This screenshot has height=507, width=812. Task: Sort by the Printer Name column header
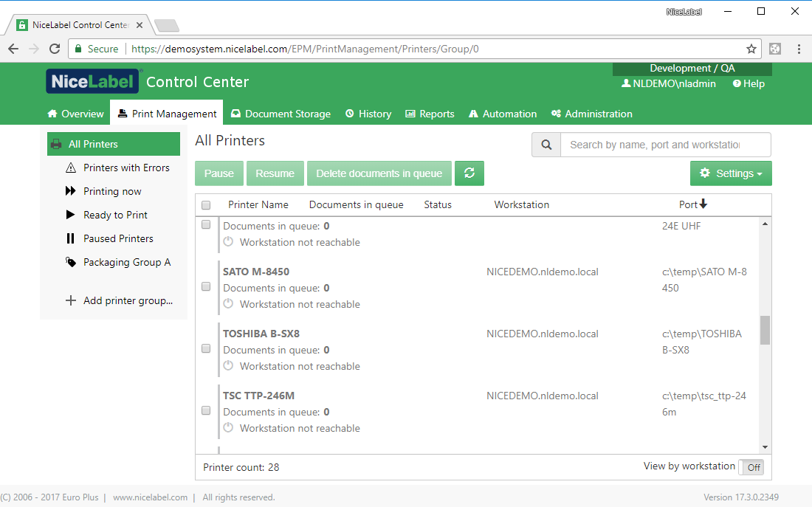[x=258, y=204]
